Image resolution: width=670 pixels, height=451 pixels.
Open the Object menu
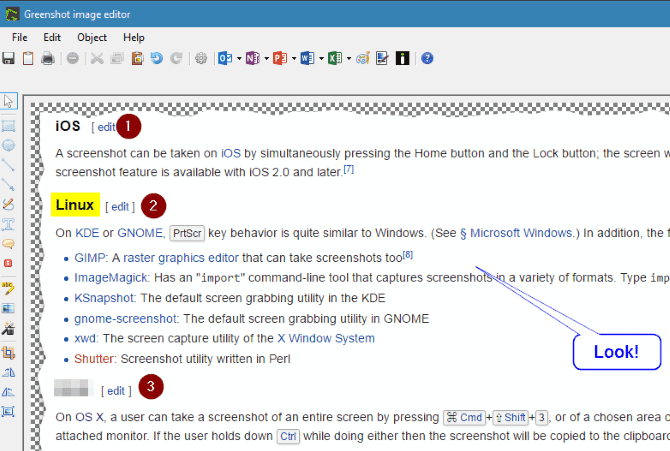(x=92, y=38)
